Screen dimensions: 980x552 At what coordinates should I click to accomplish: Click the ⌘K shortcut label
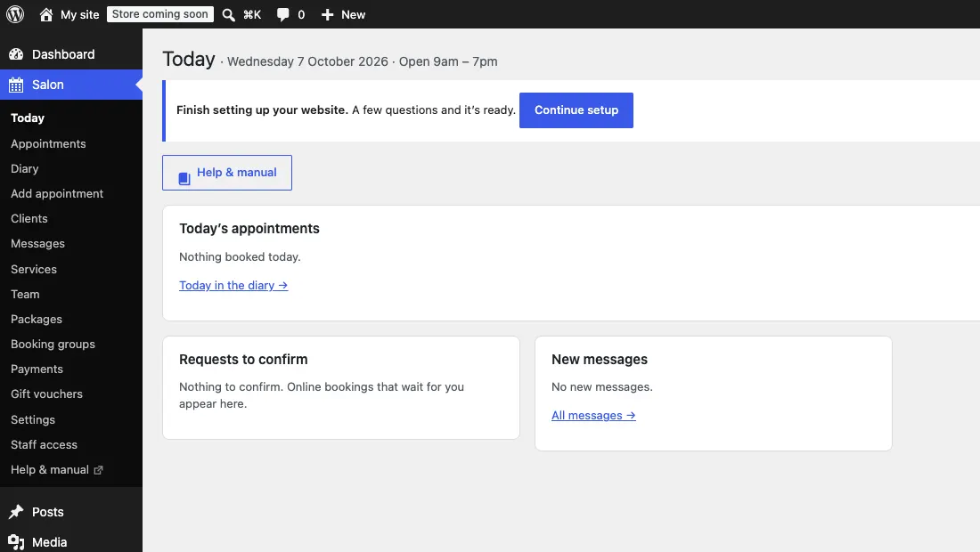(252, 15)
